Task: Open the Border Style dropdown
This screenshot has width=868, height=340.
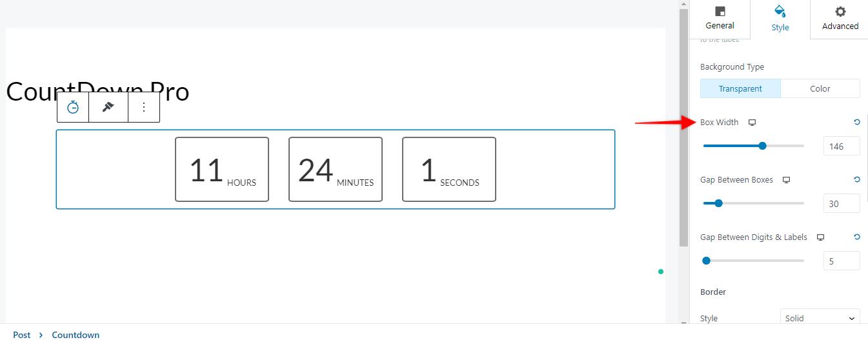Action: click(x=820, y=318)
